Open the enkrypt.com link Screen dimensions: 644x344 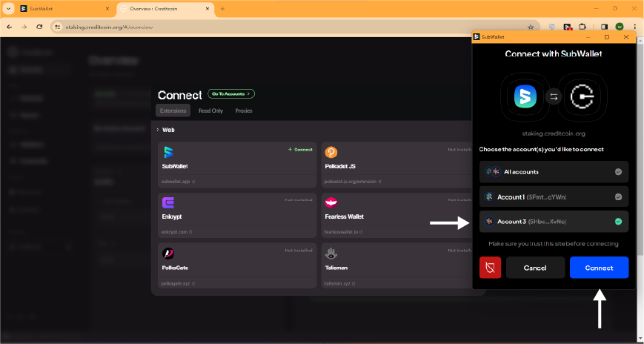177,232
